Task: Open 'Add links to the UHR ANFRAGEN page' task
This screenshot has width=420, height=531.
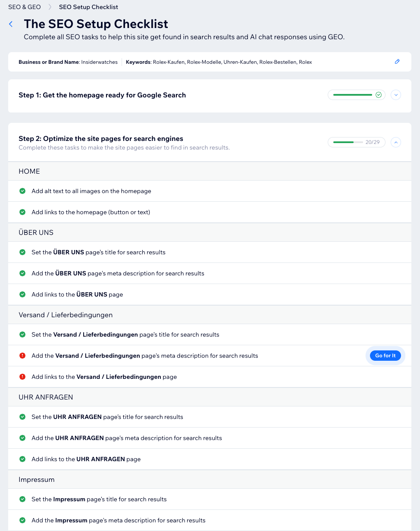Action: (x=86, y=459)
